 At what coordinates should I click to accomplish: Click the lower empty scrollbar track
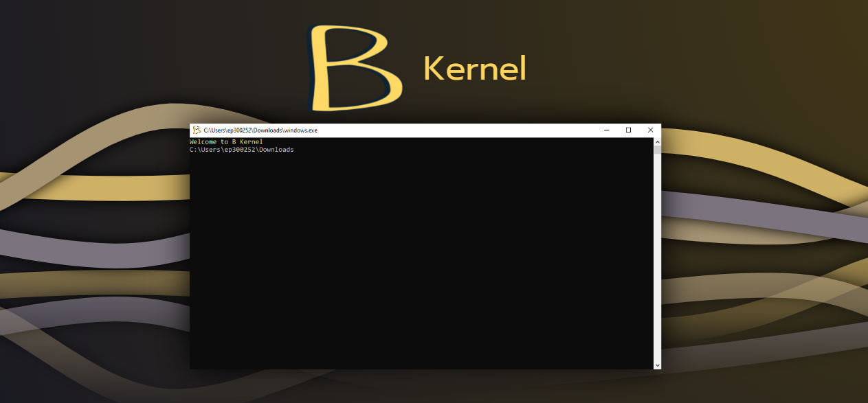(657, 275)
